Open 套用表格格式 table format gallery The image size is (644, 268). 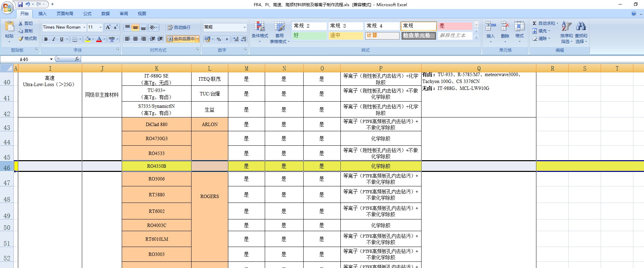[280, 32]
